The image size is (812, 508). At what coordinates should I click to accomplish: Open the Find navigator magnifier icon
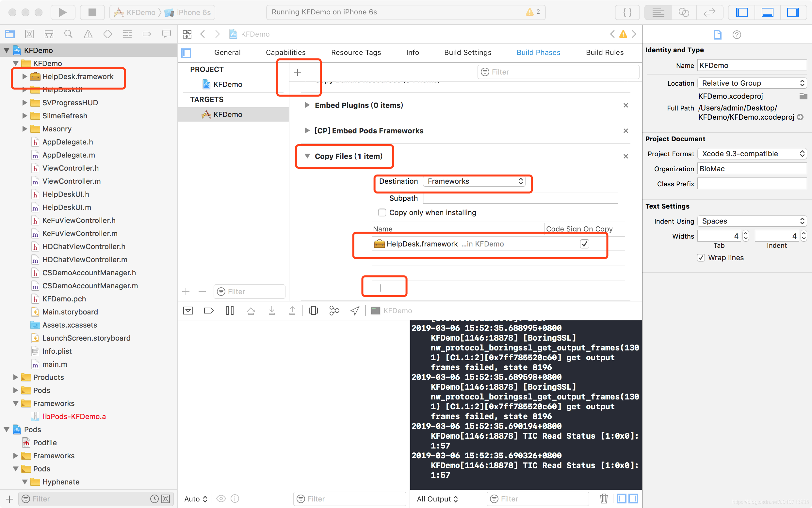pyautogui.click(x=68, y=34)
